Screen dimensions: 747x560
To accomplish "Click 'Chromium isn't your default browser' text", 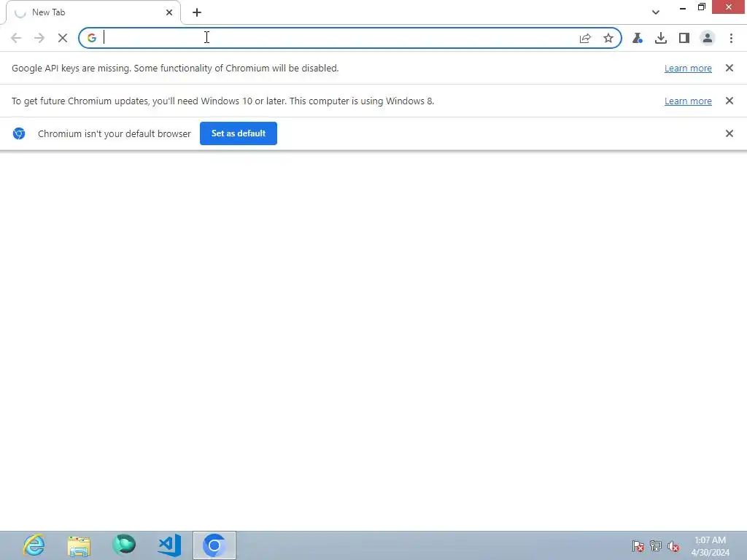I will (x=115, y=134).
